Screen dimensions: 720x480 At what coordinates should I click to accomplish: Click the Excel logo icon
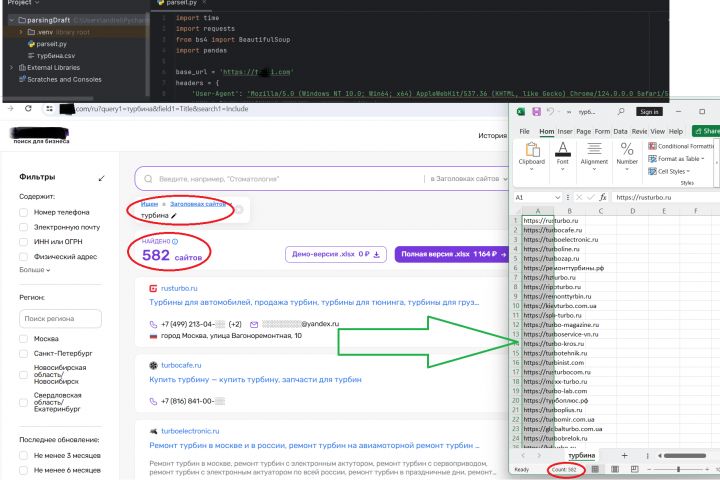coord(521,111)
